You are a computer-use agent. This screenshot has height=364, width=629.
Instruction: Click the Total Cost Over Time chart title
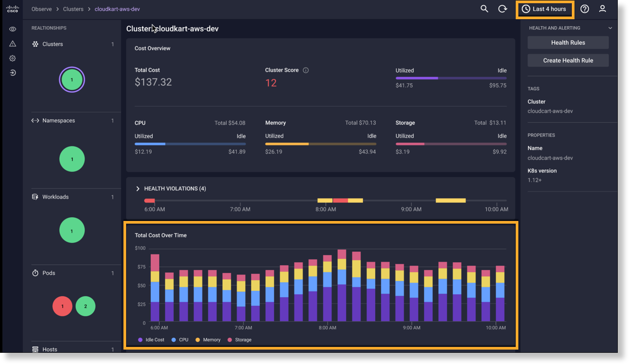160,235
